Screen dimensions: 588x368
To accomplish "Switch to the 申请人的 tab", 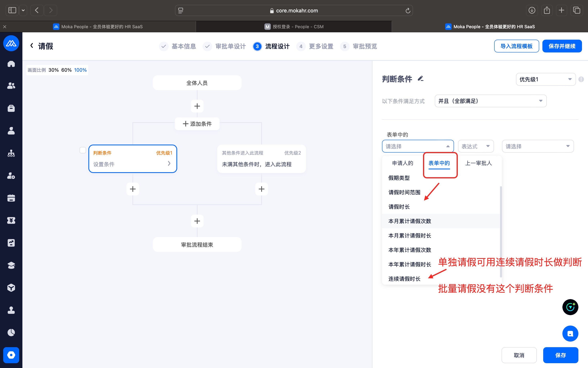I will click(403, 163).
